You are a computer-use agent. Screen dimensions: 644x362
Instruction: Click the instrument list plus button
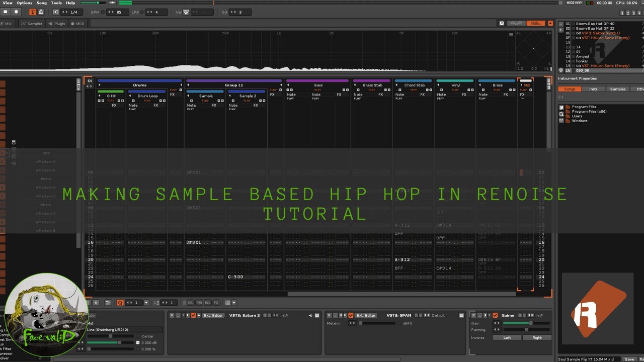pos(561,30)
